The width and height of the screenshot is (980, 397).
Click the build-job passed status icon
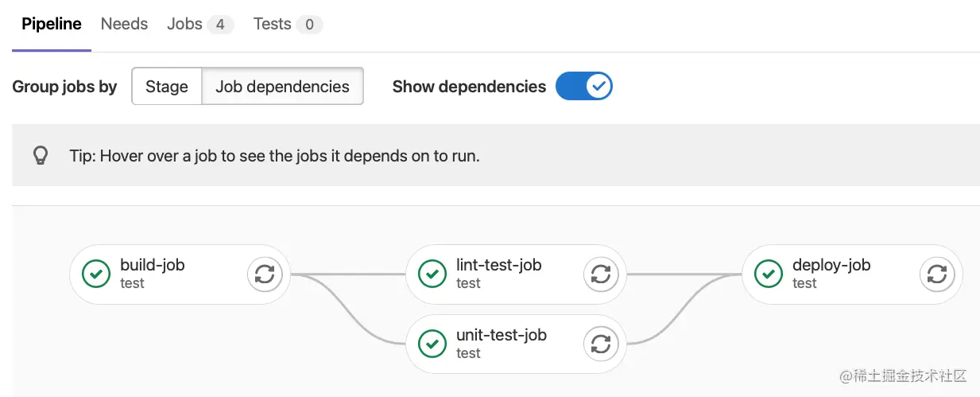(x=96, y=274)
